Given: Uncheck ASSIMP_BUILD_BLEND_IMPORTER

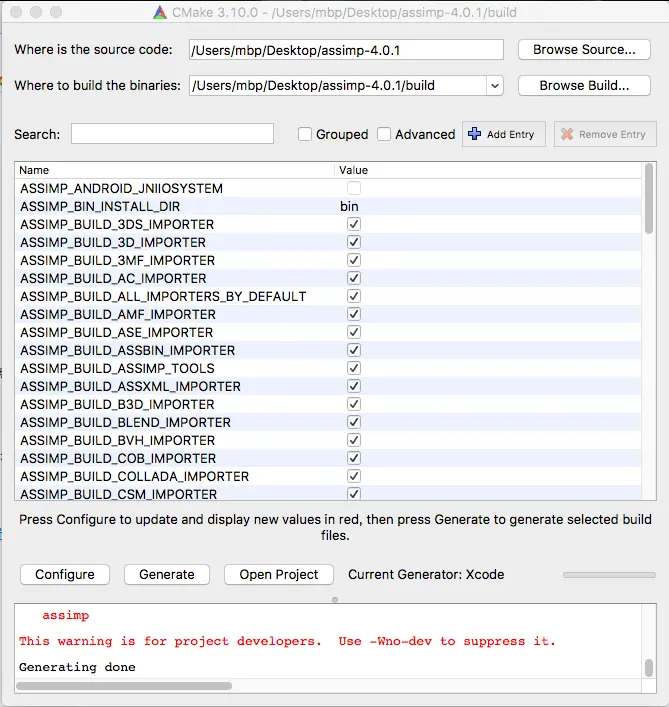Looking at the screenshot, I should tap(354, 422).
